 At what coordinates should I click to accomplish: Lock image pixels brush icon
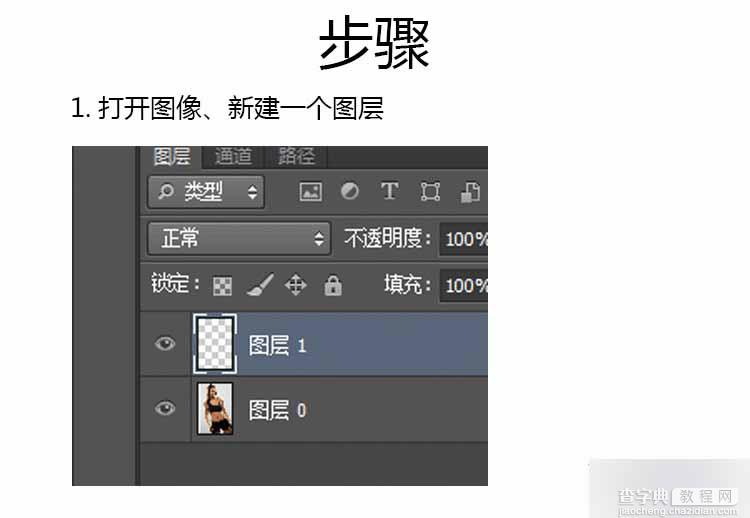[x=260, y=285]
